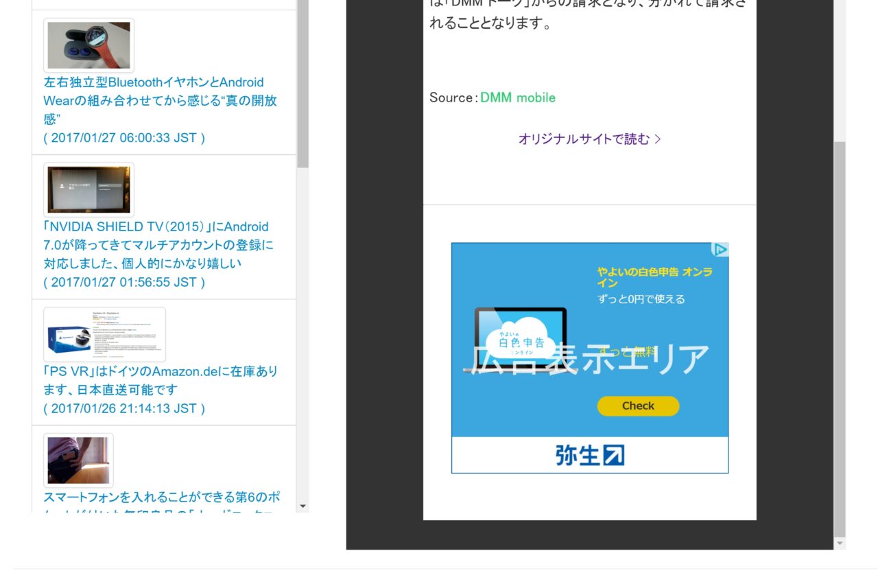The width and height of the screenshot is (878, 588).
Task: Click the preview pane scroll-down arrow
Action: coord(840,543)
